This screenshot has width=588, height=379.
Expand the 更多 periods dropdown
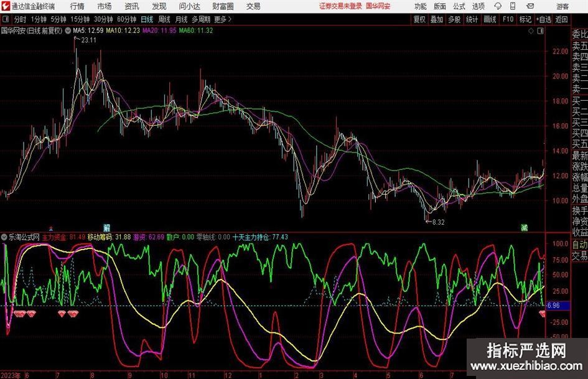tap(223, 19)
